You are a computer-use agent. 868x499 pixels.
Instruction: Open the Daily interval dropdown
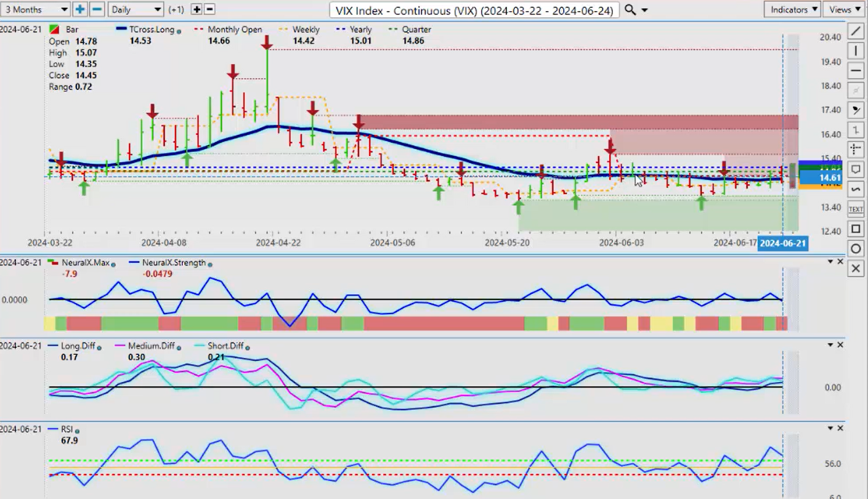(136, 9)
